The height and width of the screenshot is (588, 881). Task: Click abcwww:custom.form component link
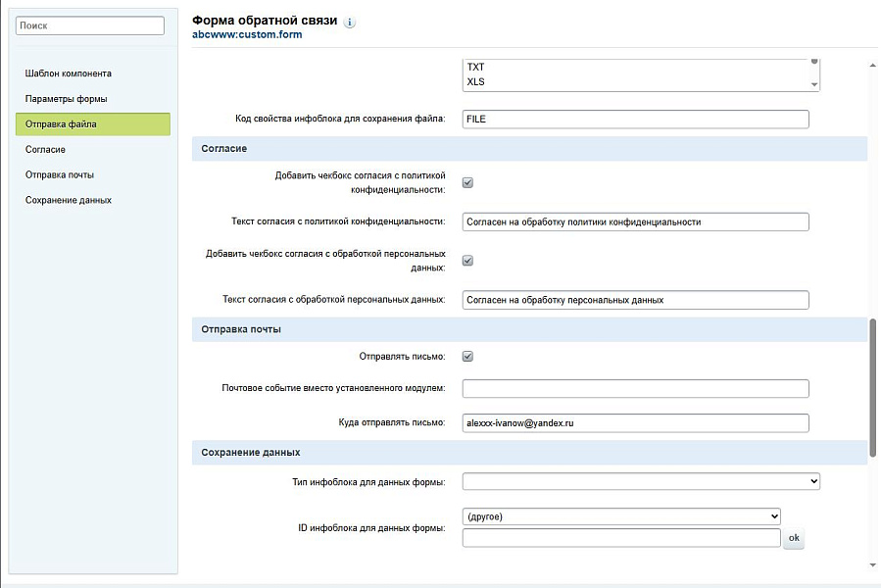coord(247,34)
